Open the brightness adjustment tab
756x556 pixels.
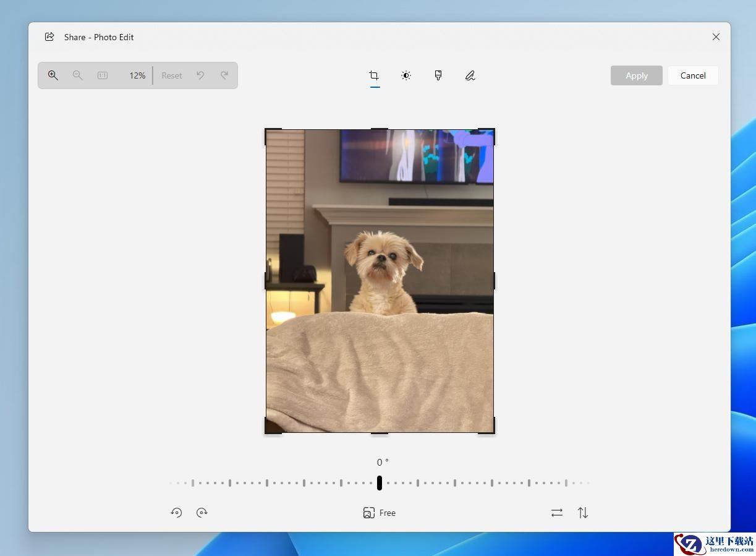click(406, 75)
